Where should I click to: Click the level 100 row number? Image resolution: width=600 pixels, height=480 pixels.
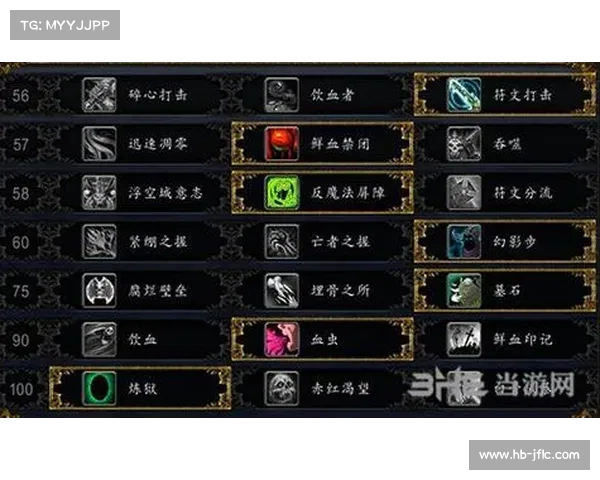pyautogui.click(x=21, y=389)
